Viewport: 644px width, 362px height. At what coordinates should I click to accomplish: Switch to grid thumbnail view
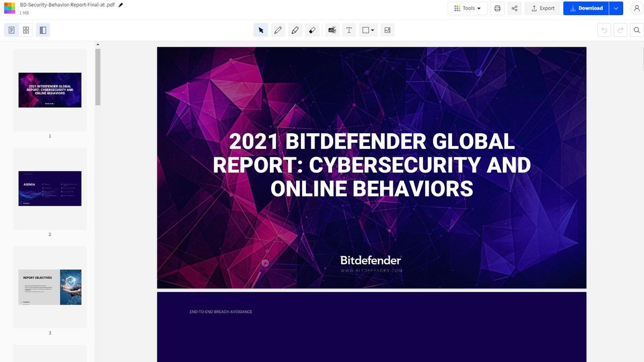(26, 30)
